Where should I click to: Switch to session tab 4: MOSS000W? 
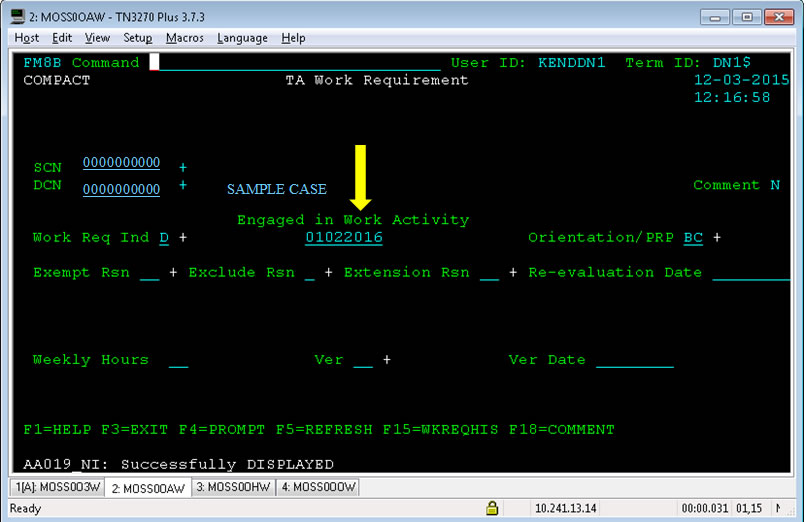(318, 487)
